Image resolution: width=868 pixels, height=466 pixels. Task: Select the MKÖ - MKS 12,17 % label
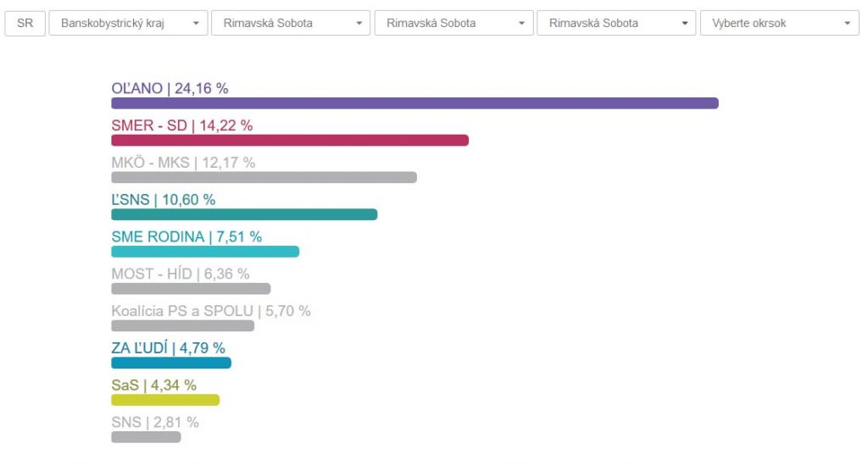click(182, 163)
